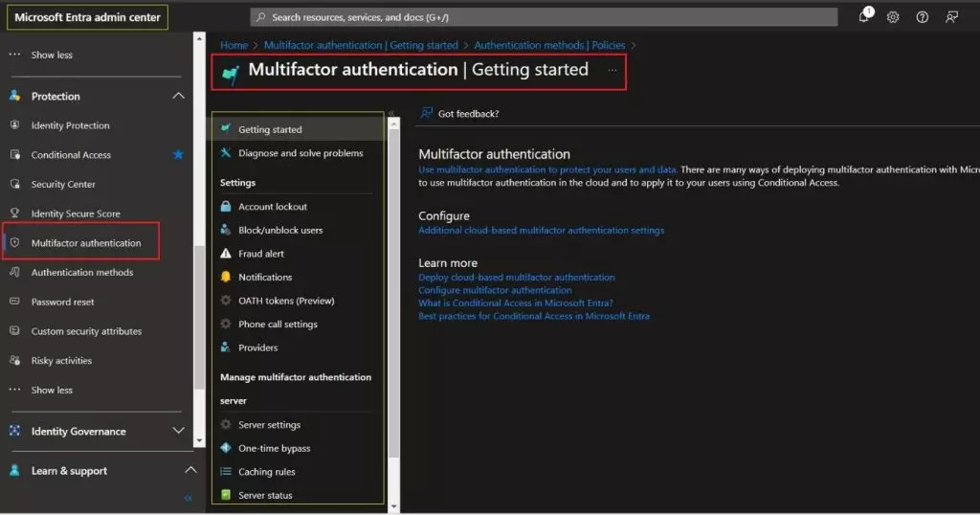The width and height of the screenshot is (980, 515).
Task: Click the feedback icon in top bar
Action: 951,16
